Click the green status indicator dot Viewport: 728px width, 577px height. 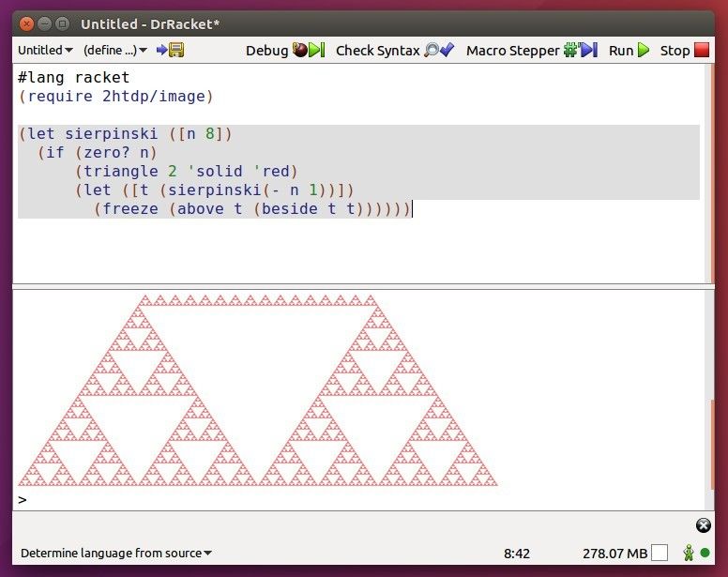(x=705, y=553)
